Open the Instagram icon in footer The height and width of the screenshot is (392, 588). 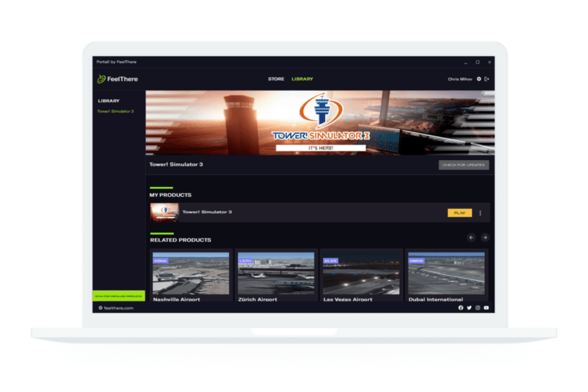pos(478,308)
